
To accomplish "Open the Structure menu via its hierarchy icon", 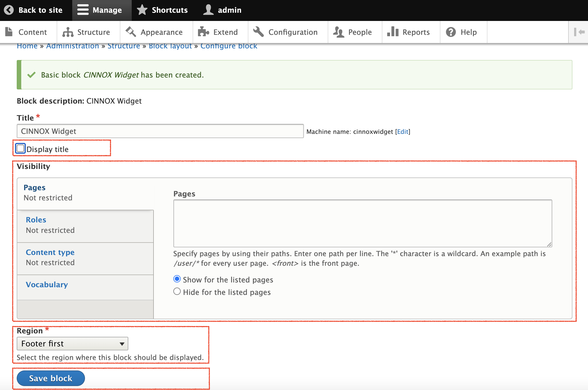I will tap(68, 32).
